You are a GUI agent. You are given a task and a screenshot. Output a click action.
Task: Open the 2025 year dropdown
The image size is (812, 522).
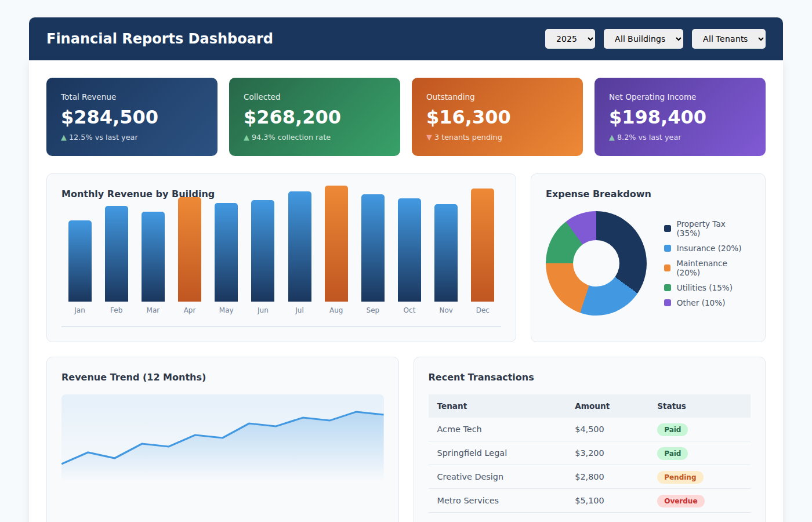pyautogui.click(x=570, y=38)
